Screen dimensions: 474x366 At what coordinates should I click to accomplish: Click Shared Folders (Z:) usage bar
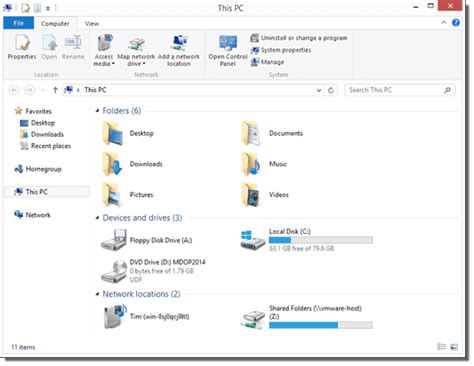[x=321, y=325]
